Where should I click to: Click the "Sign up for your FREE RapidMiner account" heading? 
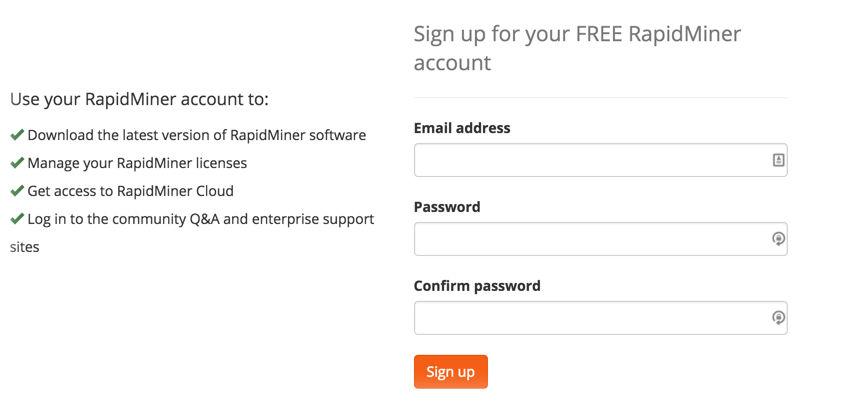[x=577, y=48]
